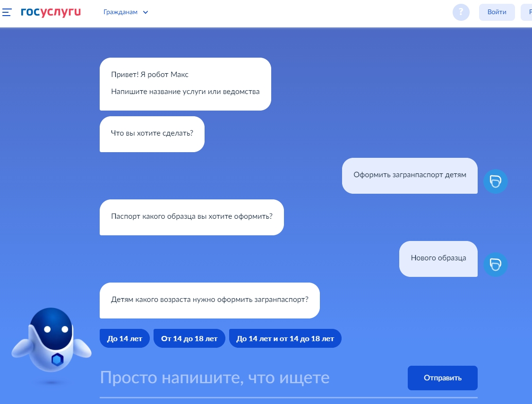Open the hamburger menu icon

[x=7, y=12]
